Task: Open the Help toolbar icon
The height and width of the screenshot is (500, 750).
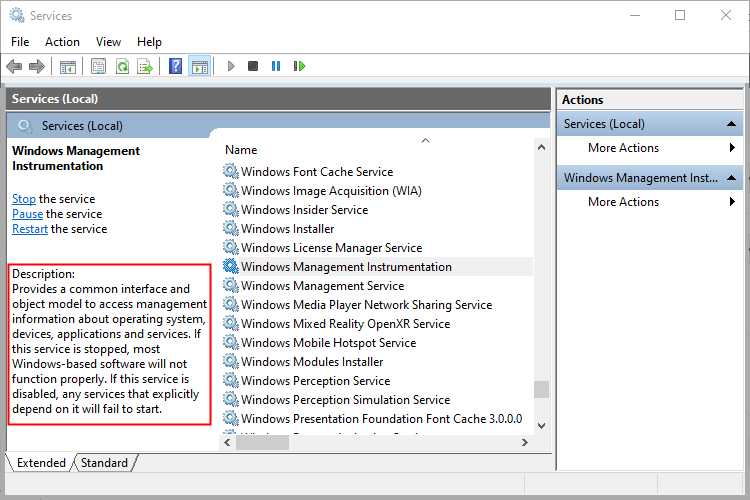Action: click(176, 66)
